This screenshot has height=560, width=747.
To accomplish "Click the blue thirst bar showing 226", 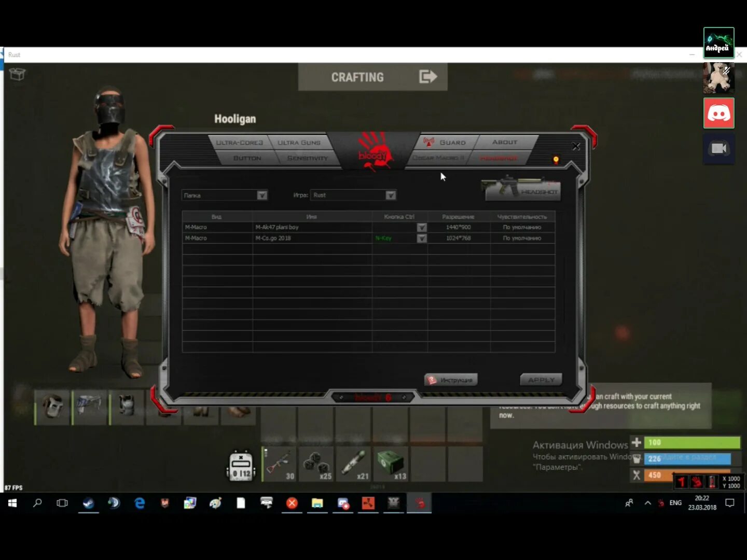I will (688, 459).
